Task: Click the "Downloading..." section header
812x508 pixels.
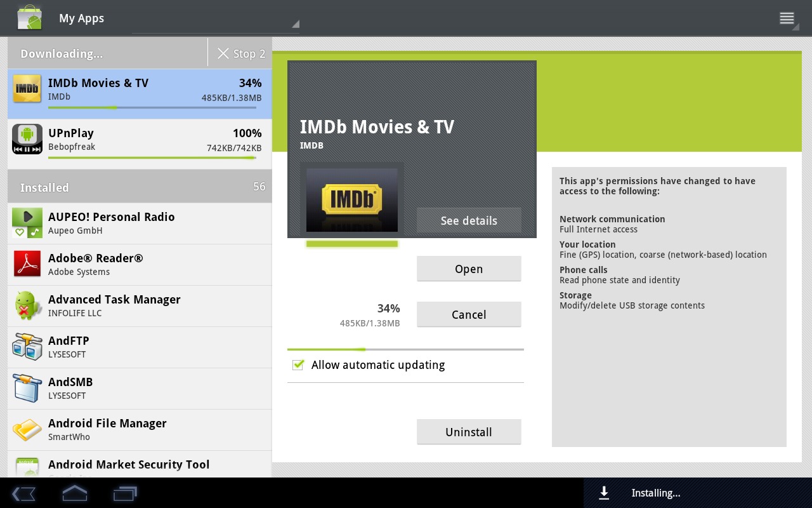Action: (62, 54)
